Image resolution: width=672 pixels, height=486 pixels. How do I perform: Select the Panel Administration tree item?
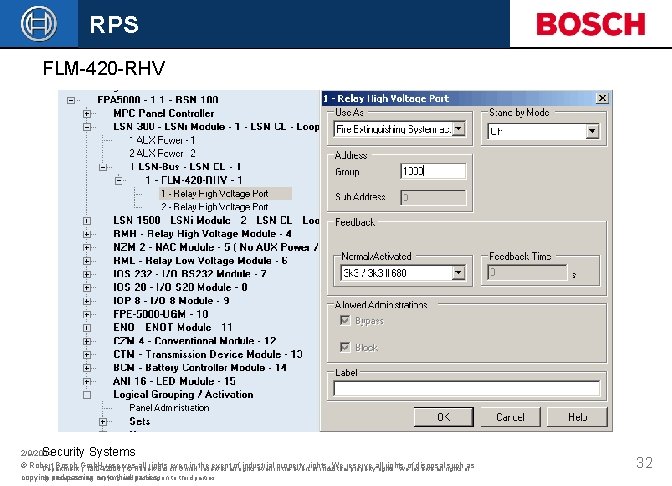(x=169, y=408)
